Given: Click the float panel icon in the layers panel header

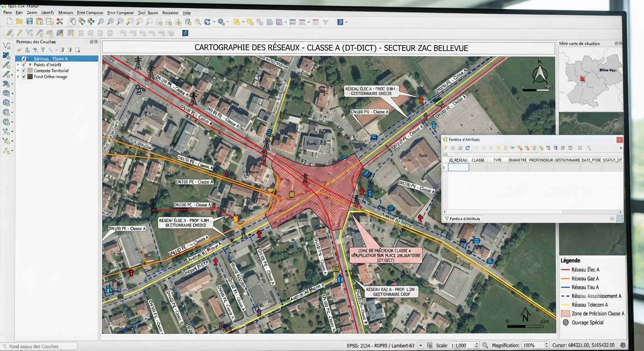Looking at the screenshot, I should (91, 42).
